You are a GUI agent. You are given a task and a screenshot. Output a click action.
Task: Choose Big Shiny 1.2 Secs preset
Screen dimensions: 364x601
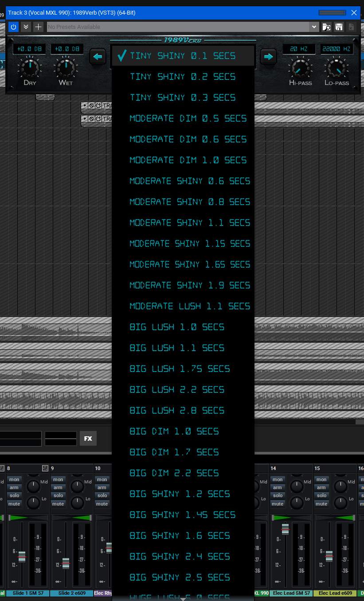pos(183,494)
